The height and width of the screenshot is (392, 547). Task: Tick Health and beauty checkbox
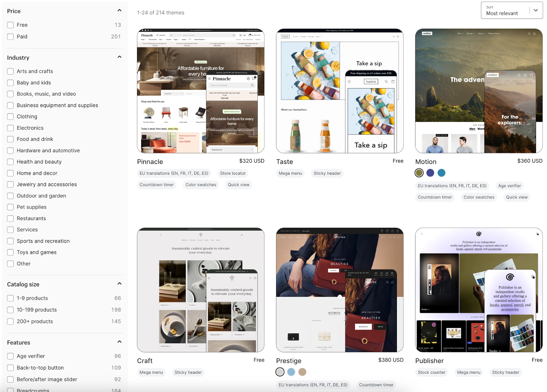[10, 162]
